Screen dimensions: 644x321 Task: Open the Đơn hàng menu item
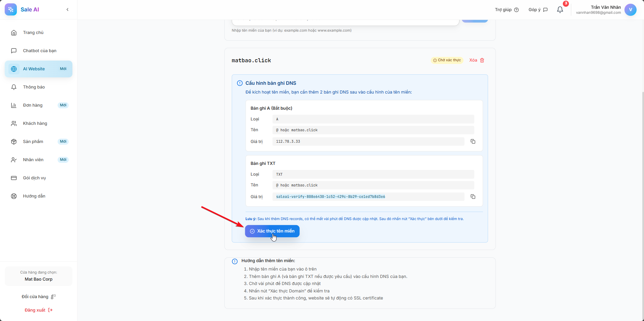[x=33, y=105]
